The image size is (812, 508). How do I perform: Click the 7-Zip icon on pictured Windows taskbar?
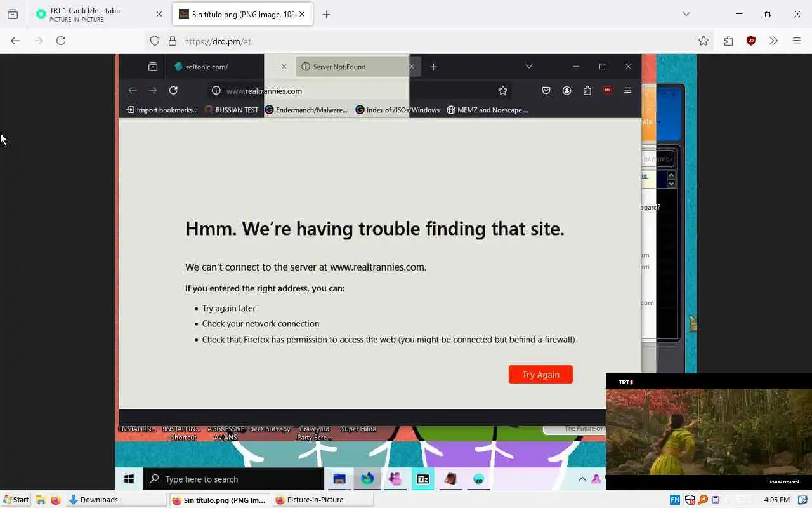[422, 479]
